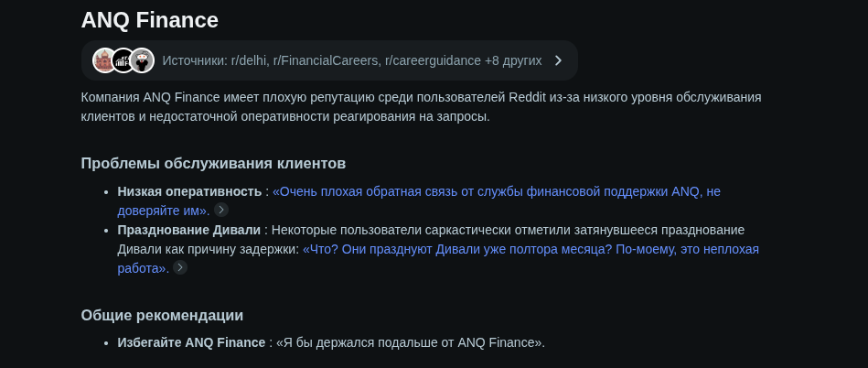Click the r/delhi temple avatar icon

click(104, 60)
